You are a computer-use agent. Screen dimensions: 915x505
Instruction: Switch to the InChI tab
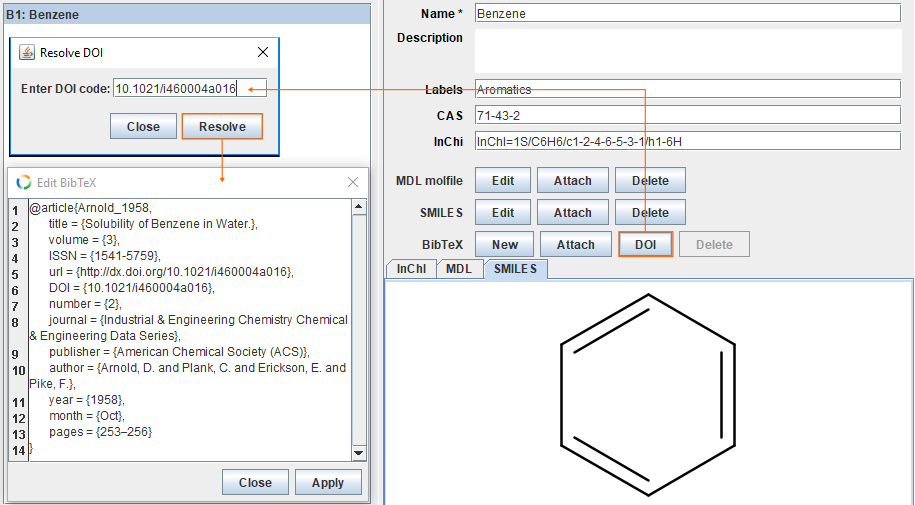coord(411,269)
